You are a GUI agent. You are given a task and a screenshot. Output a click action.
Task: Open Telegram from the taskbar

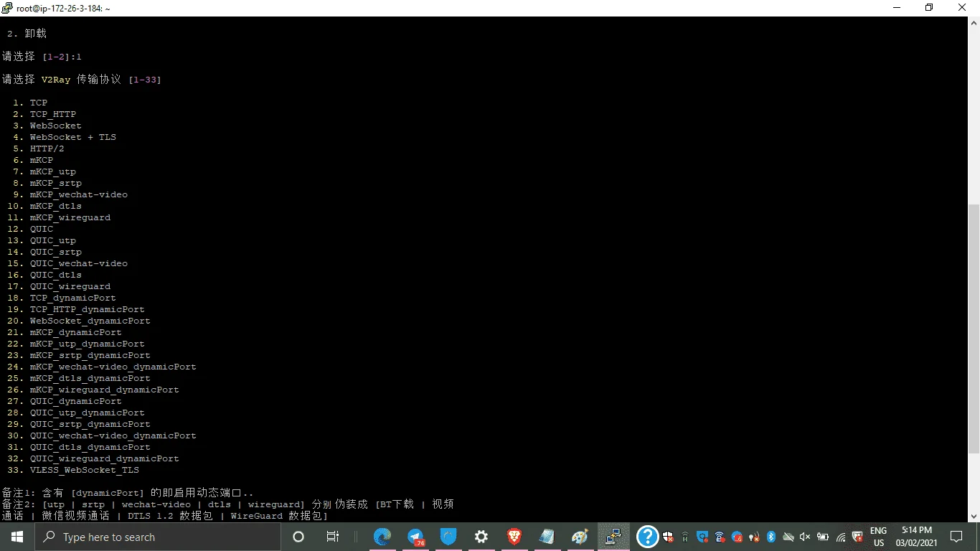point(416,537)
